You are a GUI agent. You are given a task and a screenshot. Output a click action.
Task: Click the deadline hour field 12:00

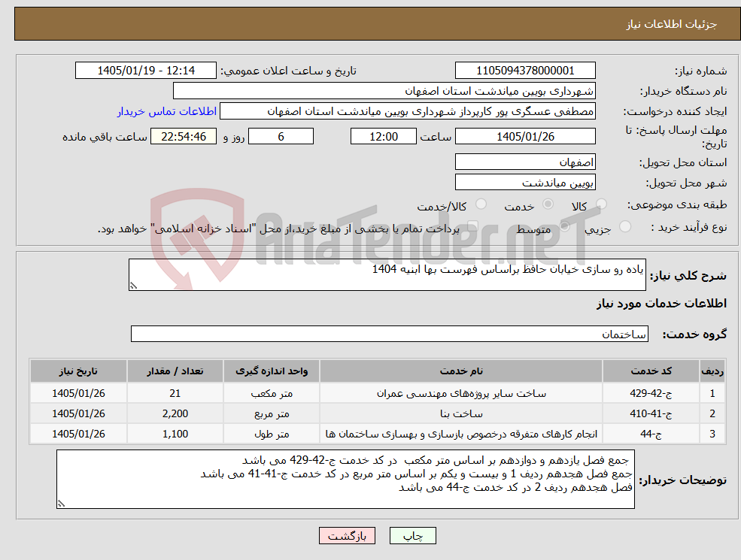pos(383,137)
